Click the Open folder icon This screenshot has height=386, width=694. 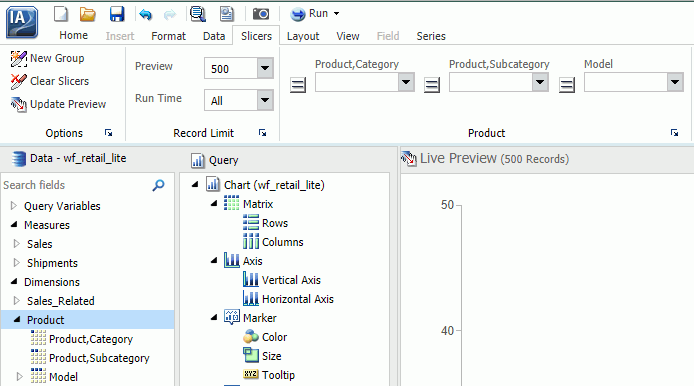click(88, 14)
